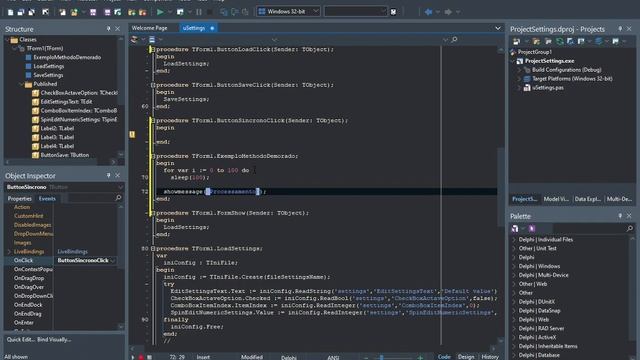Open the Windows 32-bit platform dropdown

(316, 11)
